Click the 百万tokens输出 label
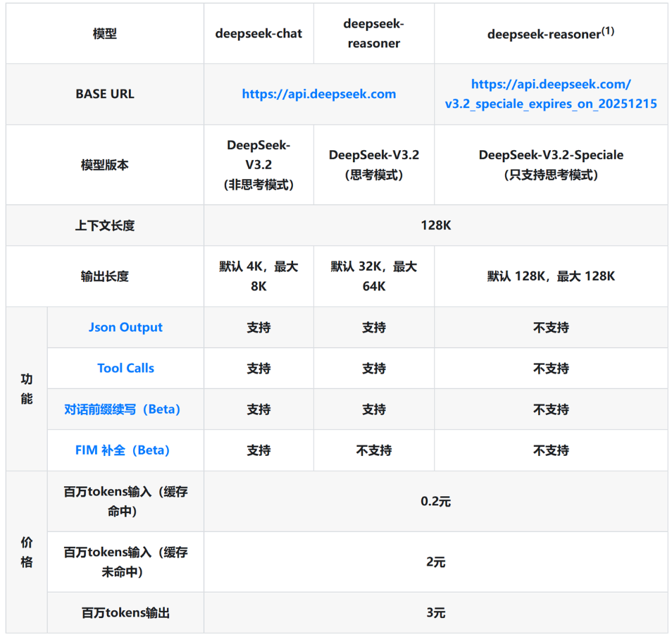The height and width of the screenshot is (637, 672). tap(125, 612)
